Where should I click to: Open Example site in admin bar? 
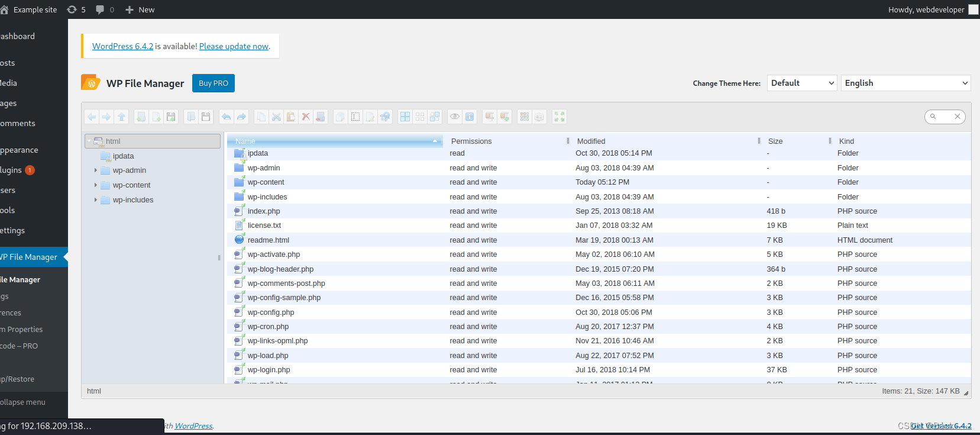click(29, 9)
